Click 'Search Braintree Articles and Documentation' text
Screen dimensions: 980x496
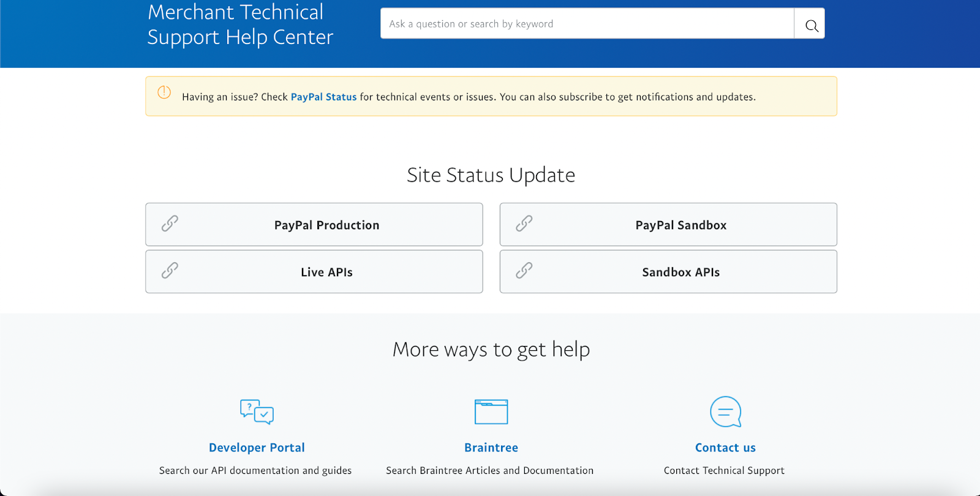(x=490, y=470)
